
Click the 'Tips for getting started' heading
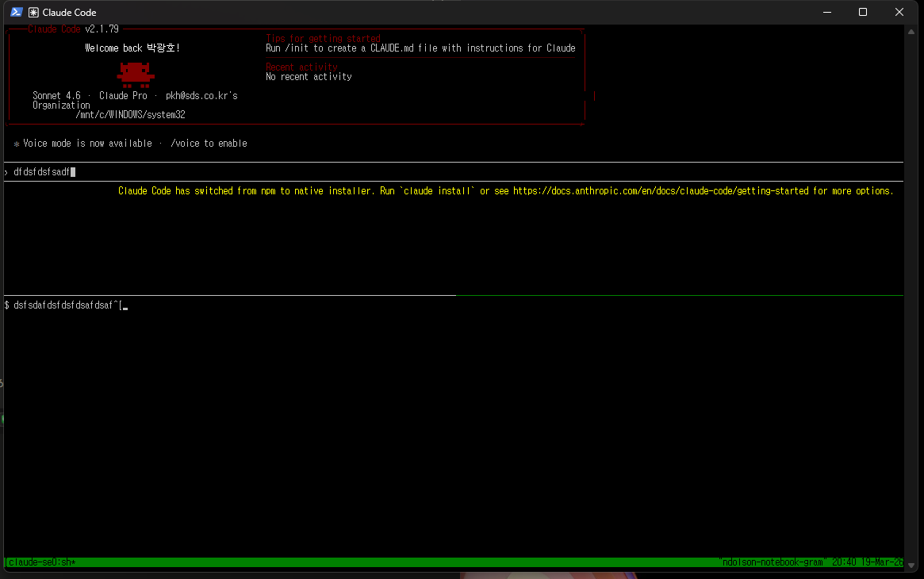point(323,38)
